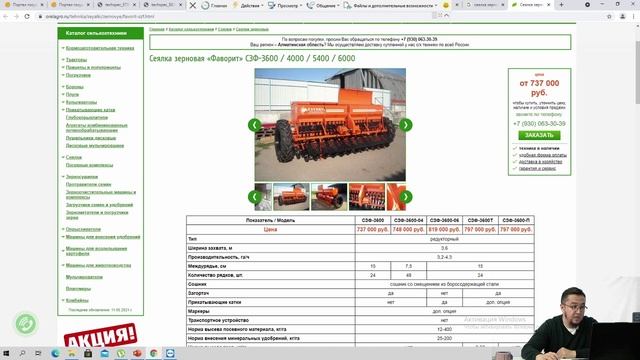Click the green phone callback widget
This screenshot has height=360, width=640.
26,324
